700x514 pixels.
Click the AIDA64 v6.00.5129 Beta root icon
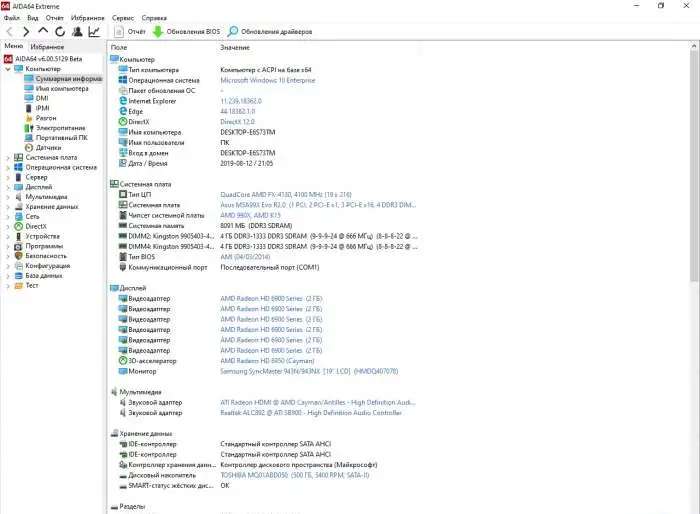(x=8, y=59)
